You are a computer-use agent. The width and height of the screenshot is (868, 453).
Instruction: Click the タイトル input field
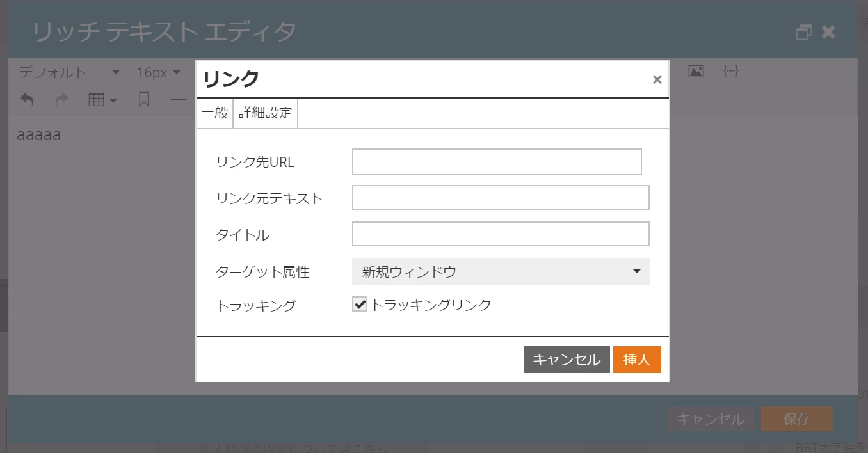pyautogui.click(x=501, y=234)
